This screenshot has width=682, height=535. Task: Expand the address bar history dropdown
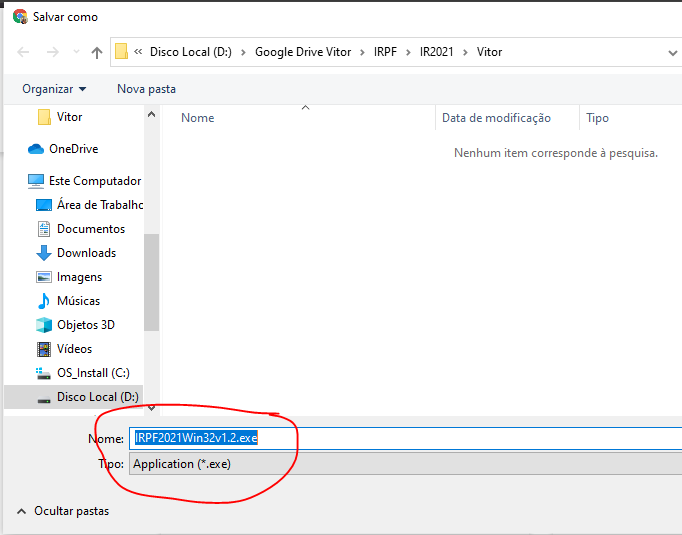tap(672, 52)
